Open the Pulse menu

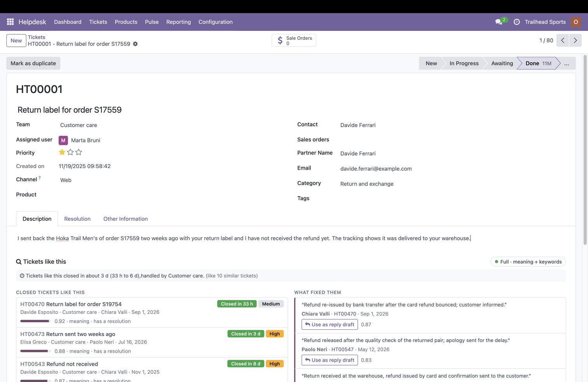[152, 22]
